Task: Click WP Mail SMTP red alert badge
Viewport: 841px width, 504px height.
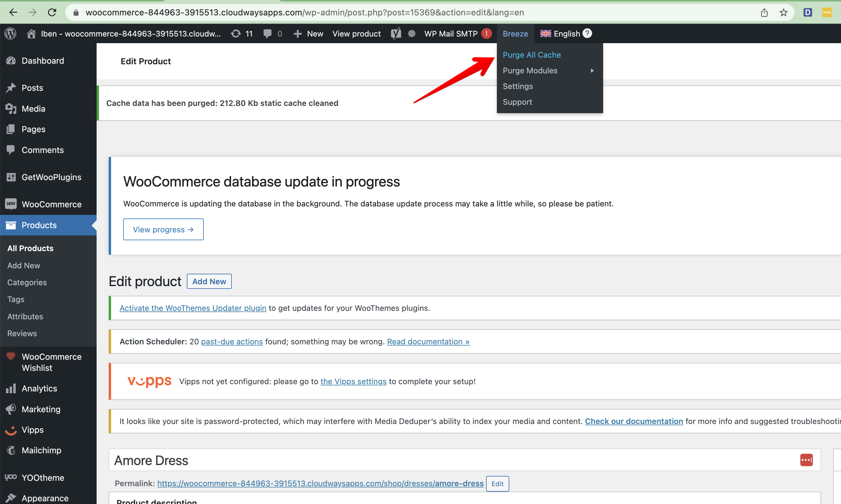Action: pyautogui.click(x=486, y=33)
